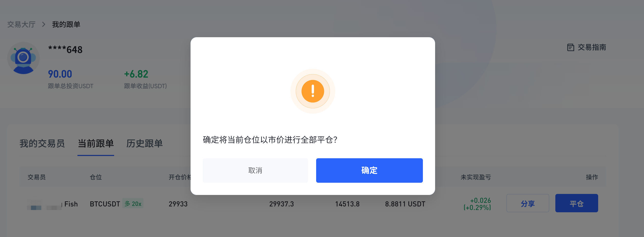The height and width of the screenshot is (237, 644).
Task: Click the 我的跟单 breadcrumb text
Action: pos(66,24)
